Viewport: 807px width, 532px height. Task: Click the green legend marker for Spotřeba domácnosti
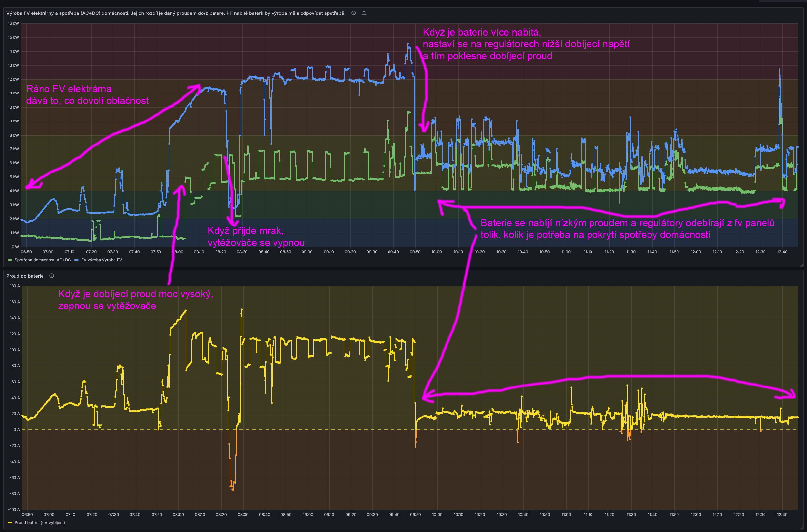[10, 260]
